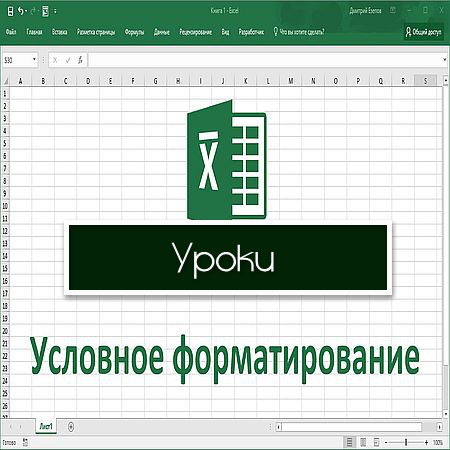Click the Cancel X icon in formula bar

tap(55, 60)
